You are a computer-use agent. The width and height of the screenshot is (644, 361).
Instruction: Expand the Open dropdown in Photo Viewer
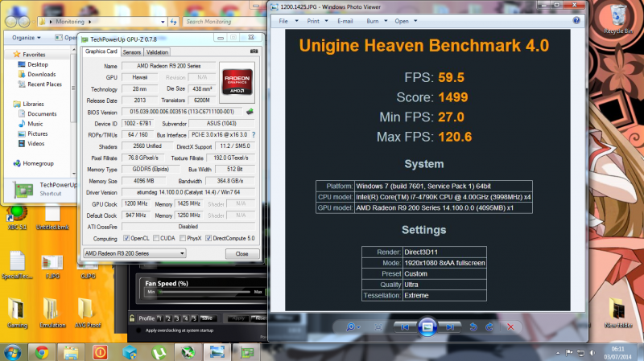[x=415, y=21]
